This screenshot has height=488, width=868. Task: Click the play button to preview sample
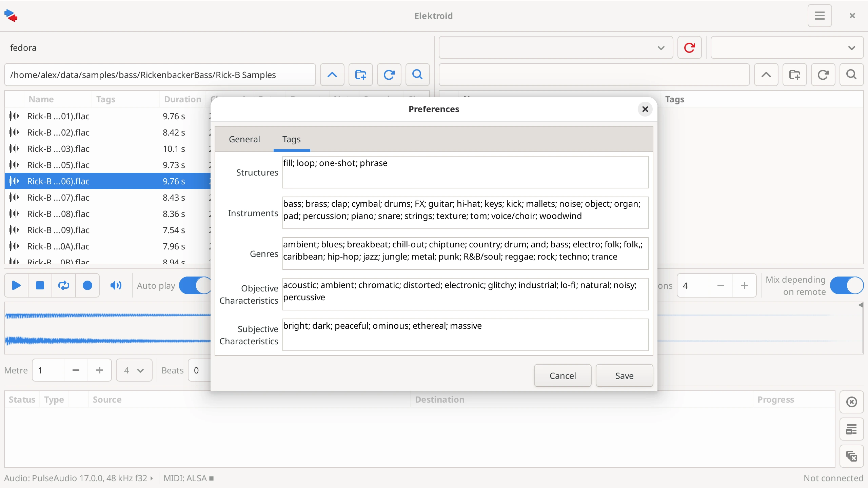[x=16, y=285]
